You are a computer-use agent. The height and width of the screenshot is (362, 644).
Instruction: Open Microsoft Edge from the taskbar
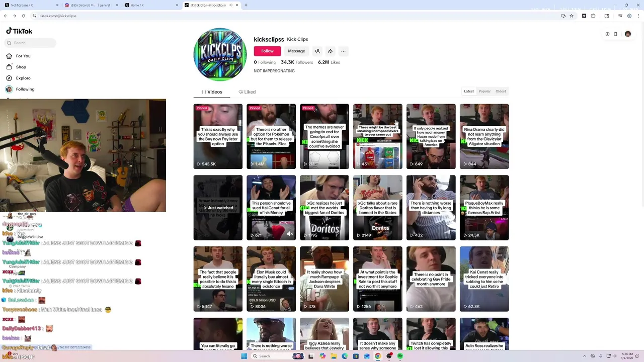click(344, 356)
